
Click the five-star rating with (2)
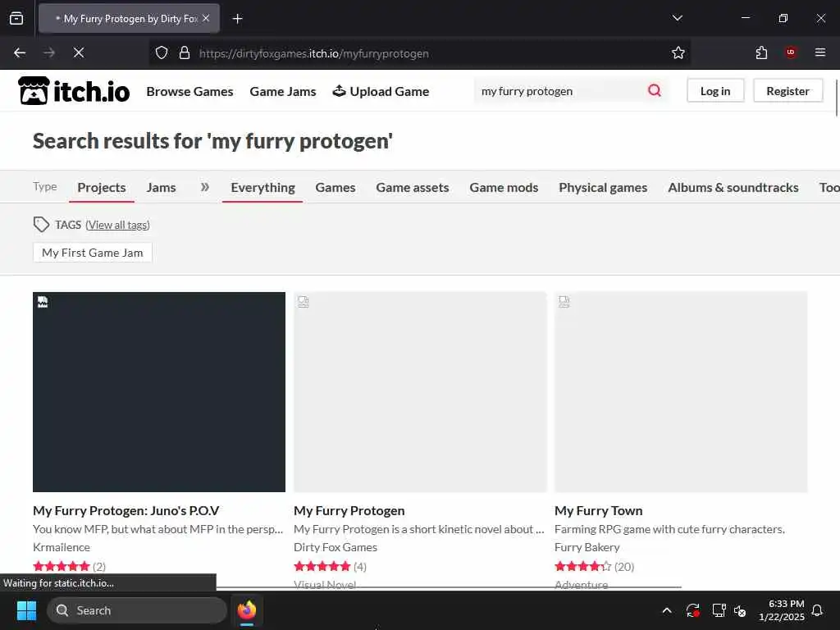pyautogui.click(x=69, y=566)
